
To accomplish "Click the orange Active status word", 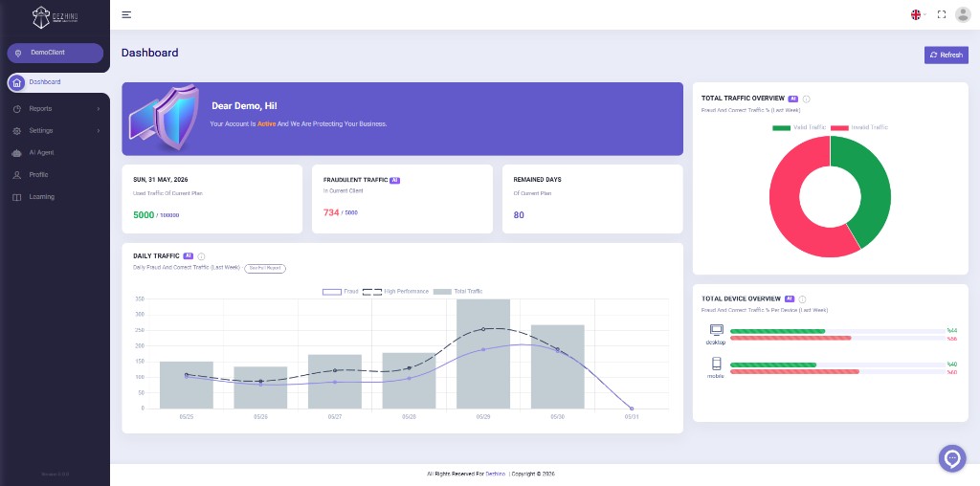I will point(266,123).
